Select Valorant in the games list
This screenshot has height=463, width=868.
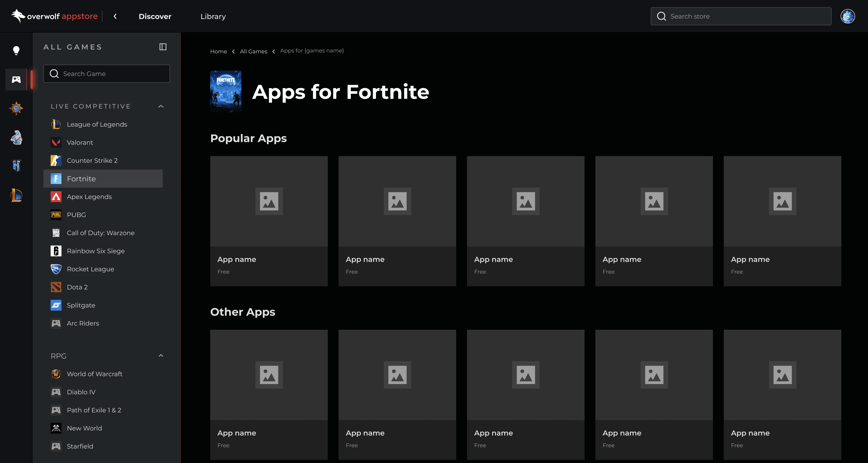click(80, 143)
